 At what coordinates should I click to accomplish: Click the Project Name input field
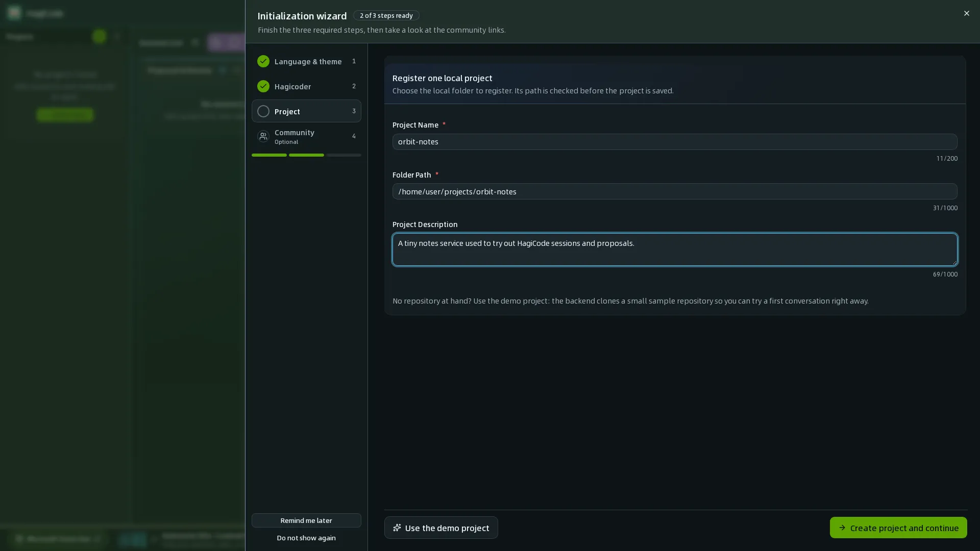coord(674,142)
